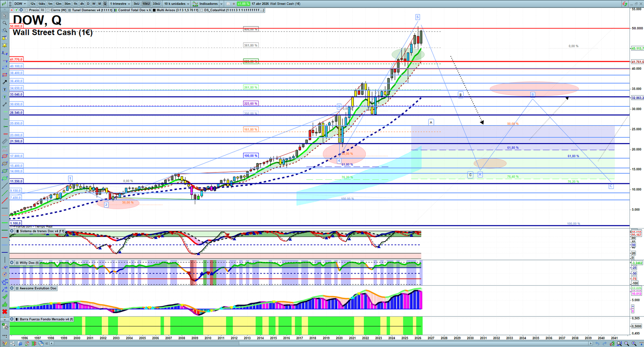Close the Barra Fuerza Fondo Mercado panel
Image resolution: width=644 pixels, height=347 pixels.
point(12,319)
